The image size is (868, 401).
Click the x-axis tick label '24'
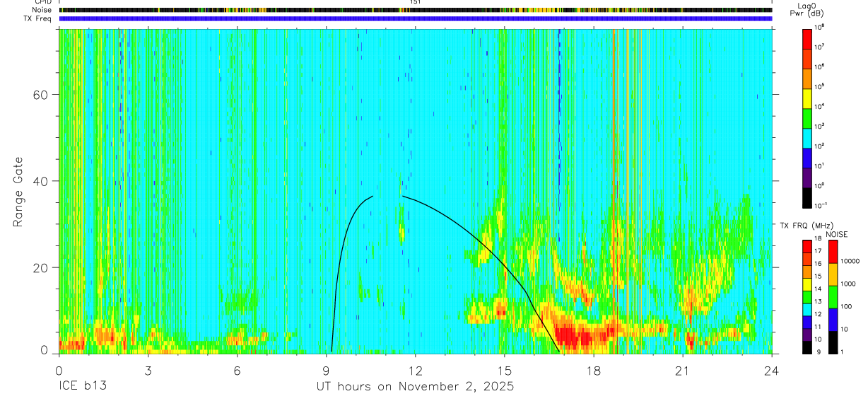click(772, 370)
